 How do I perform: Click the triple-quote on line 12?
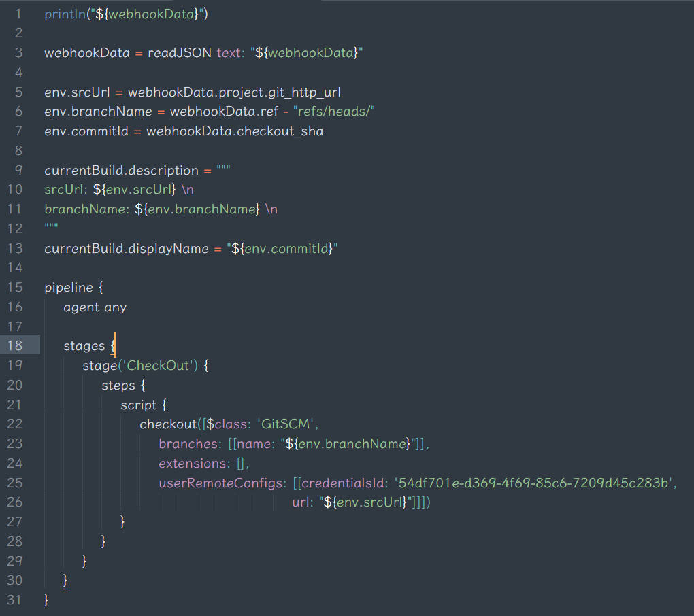(x=51, y=226)
